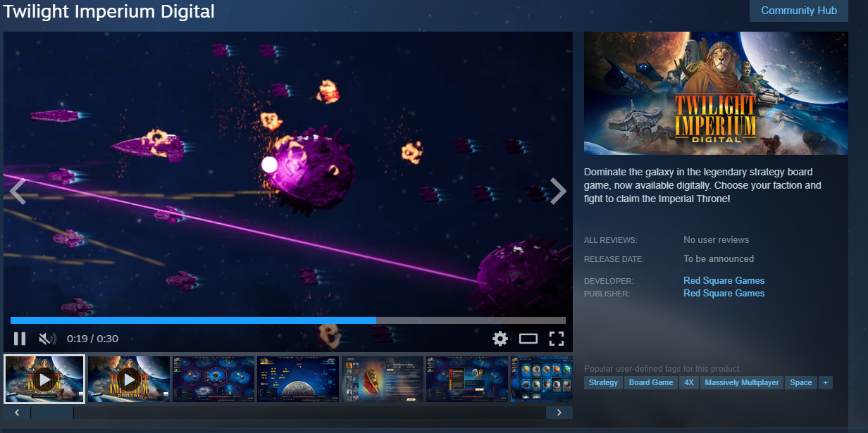This screenshot has width=868, height=433.
Task: Click the Twilight Imperium Digital header image
Action: (x=716, y=93)
